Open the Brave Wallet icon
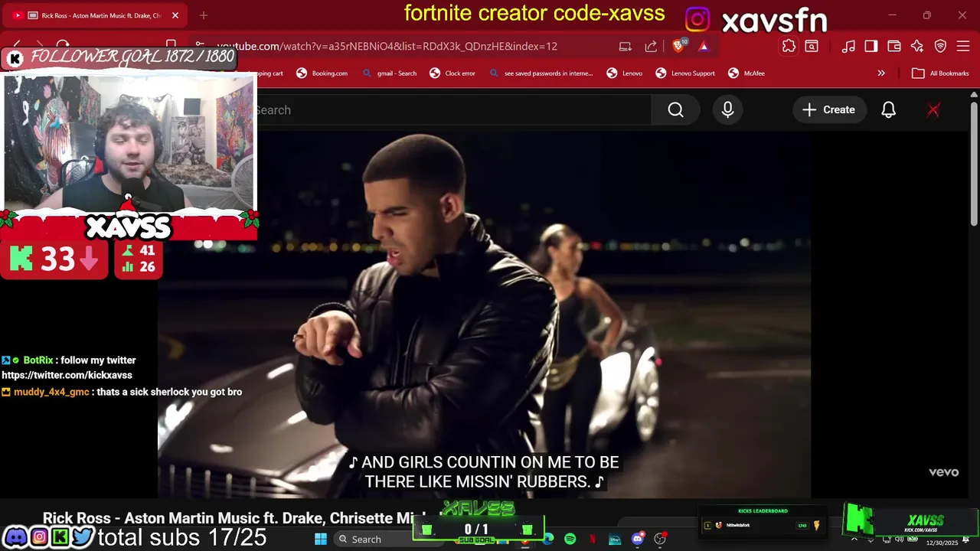The height and width of the screenshot is (551, 980). pos(894,46)
